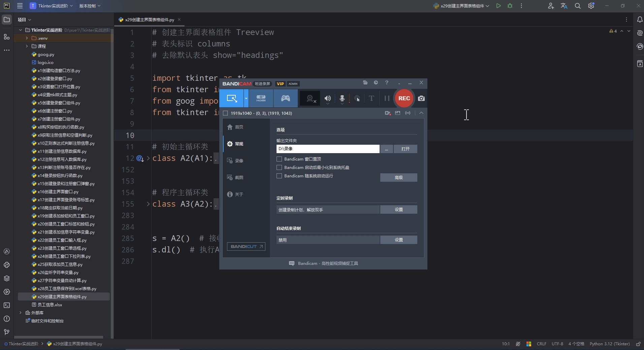This screenshot has width=644, height=350.
Task: Open PyCharm Search Everywhere magnifier icon
Action: click(578, 6)
